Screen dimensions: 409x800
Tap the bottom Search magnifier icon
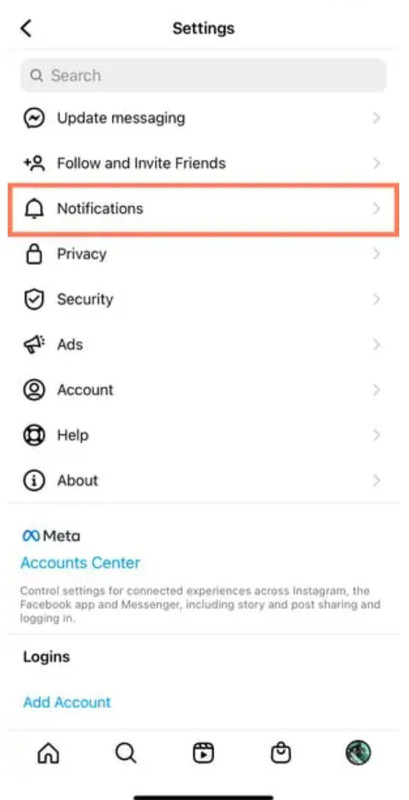pos(125,753)
